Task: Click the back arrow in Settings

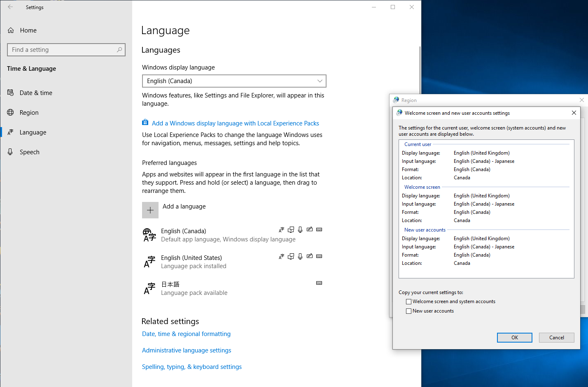Action: tap(10, 7)
